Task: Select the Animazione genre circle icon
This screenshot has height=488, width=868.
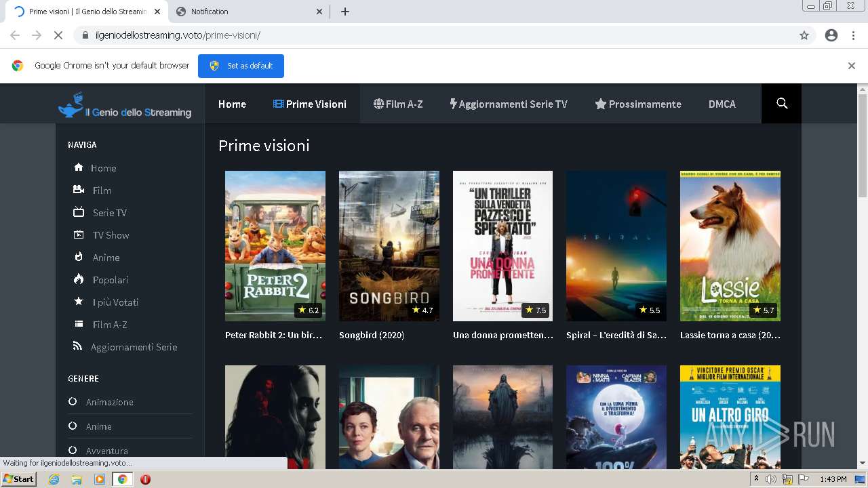Action: point(73,402)
